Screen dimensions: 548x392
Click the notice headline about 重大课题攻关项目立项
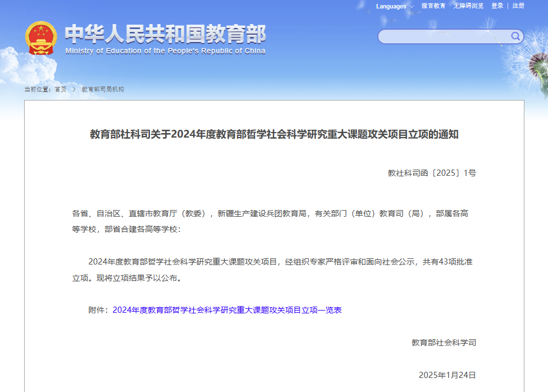coord(274,135)
